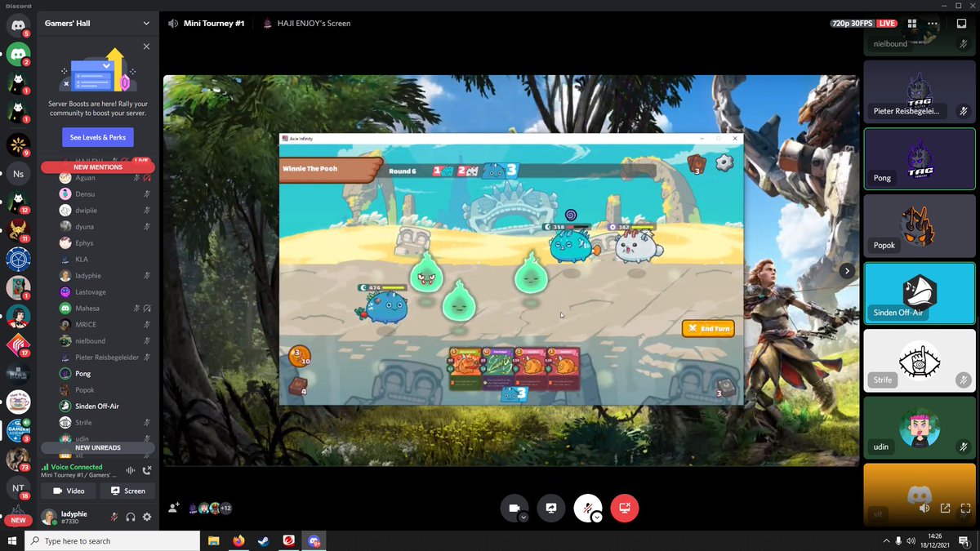980x551 pixels.
Task: Open Discord icon in the taskbar
Action: click(x=314, y=540)
